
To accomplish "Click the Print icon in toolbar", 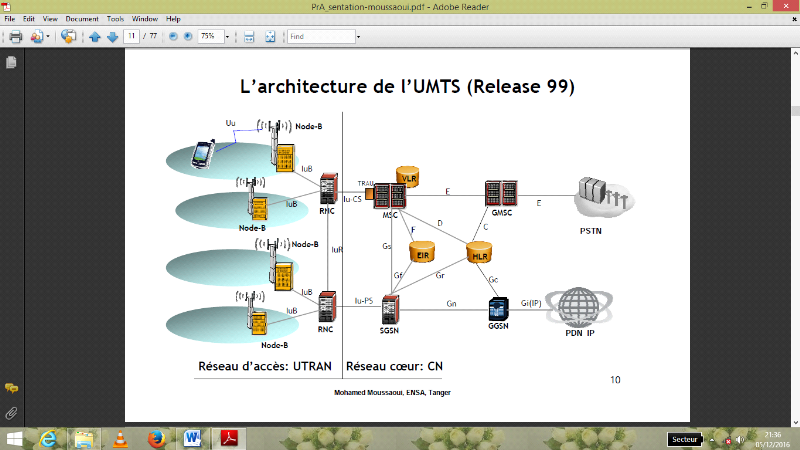I will click(x=15, y=37).
